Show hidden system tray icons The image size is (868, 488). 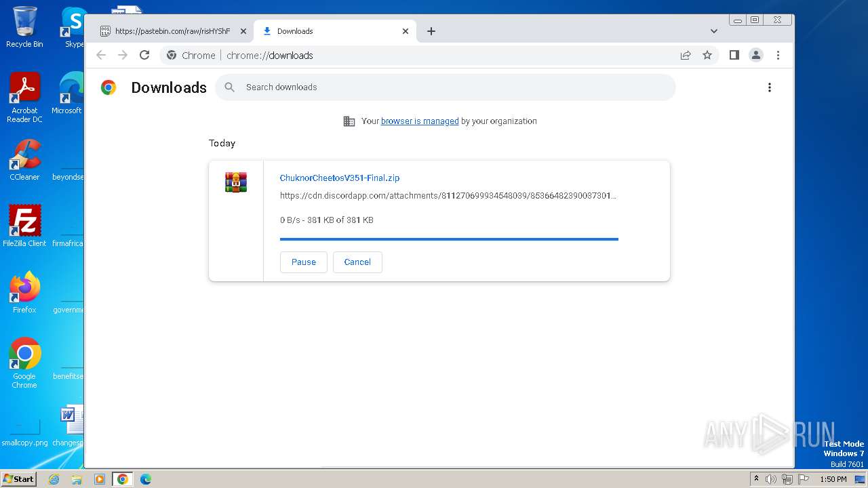pos(757,479)
